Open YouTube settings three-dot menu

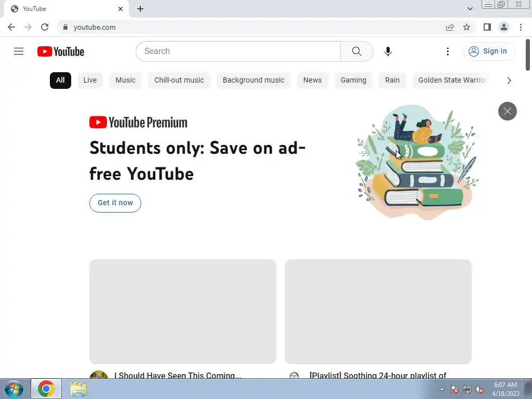447,51
